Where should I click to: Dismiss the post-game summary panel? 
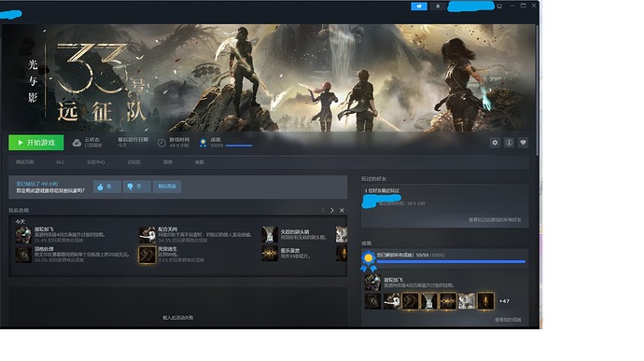342,210
